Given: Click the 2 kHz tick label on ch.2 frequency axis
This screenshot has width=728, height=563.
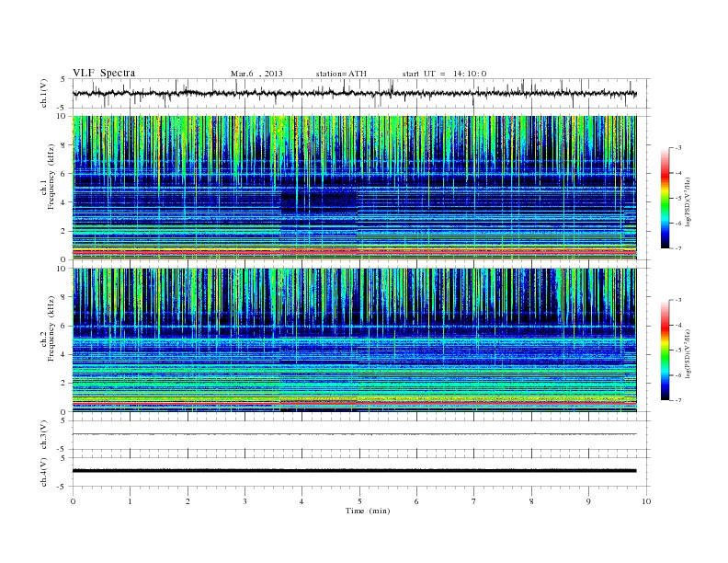Looking at the screenshot, I should point(64,384).
